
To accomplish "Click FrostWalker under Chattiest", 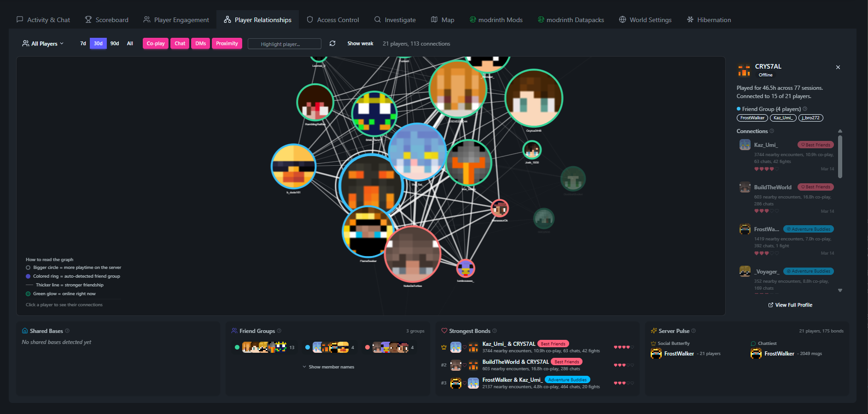I will tap(779, 354).
